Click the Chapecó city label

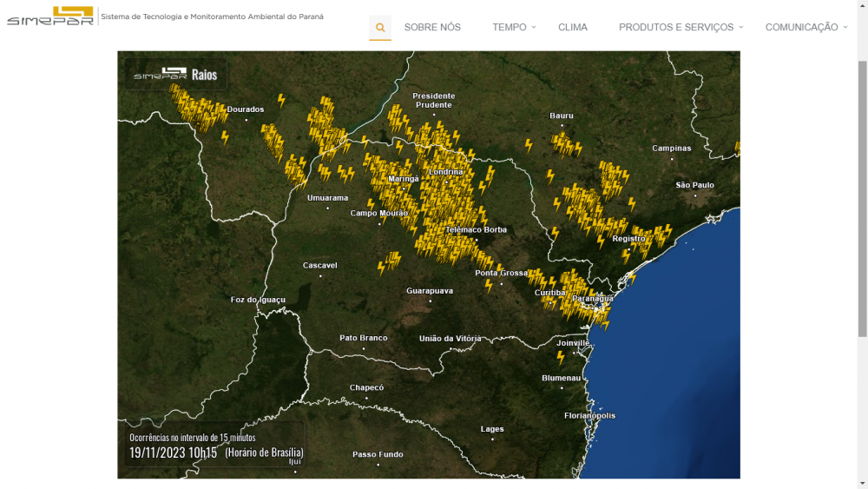click(x=366, y=387)
